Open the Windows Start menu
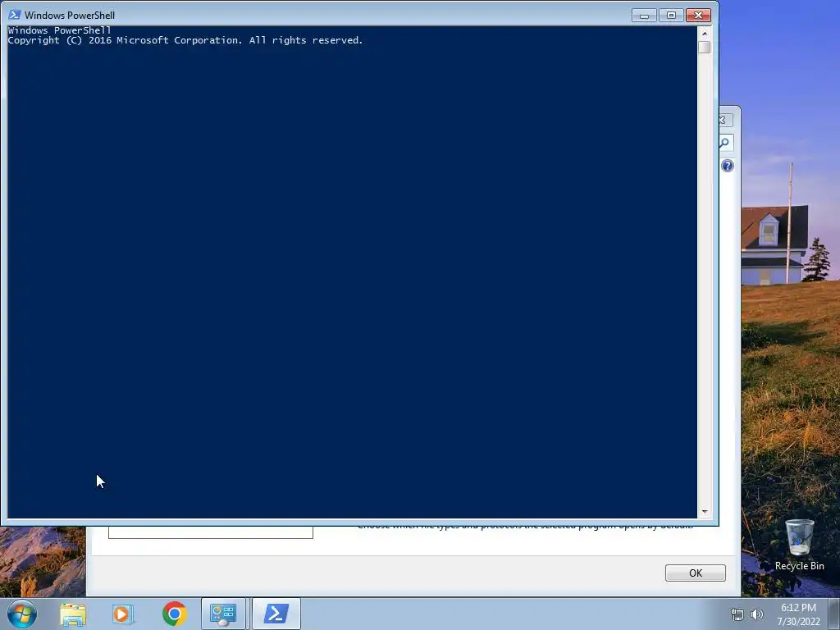Viewport: 840px width, 630px height. click(22, 614)
